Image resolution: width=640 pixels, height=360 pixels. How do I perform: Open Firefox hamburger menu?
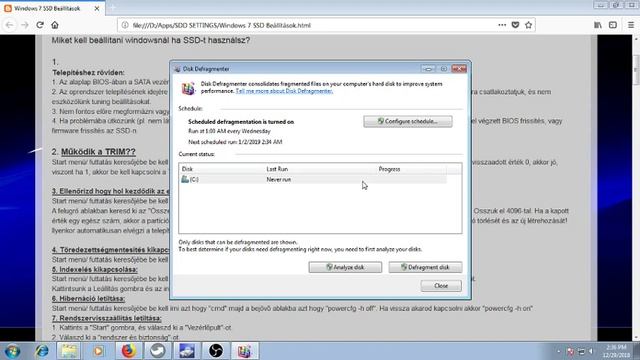pos(631,25)
